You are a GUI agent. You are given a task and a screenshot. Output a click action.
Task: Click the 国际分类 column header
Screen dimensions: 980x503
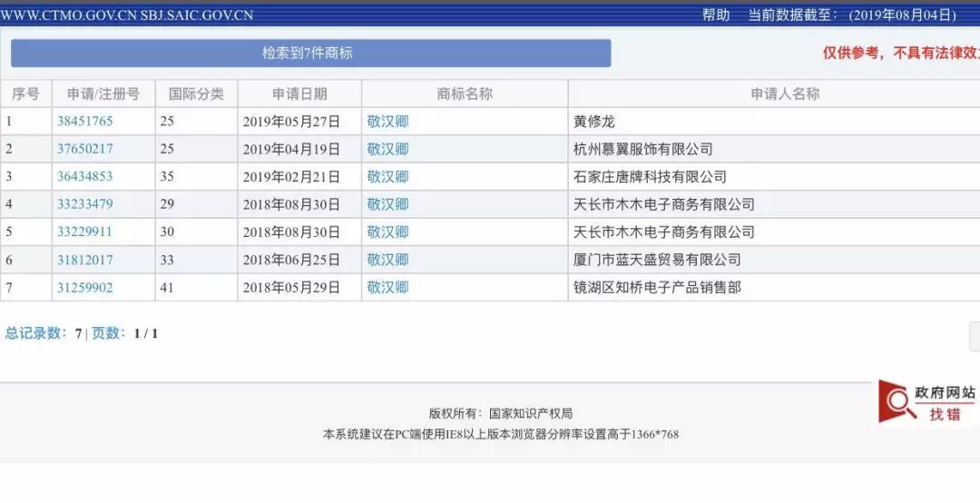pos(196,94)
